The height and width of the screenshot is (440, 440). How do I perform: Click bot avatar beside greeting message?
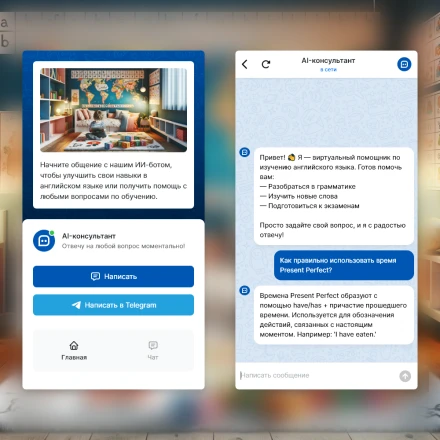click(x=245, y=152)
